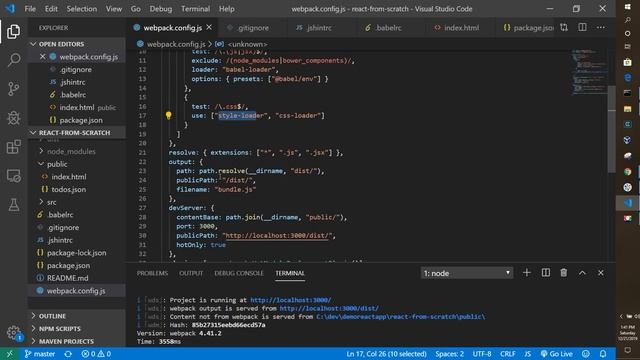
Task: Expand the Maven Projects section
Action: (x=77, y=341)
